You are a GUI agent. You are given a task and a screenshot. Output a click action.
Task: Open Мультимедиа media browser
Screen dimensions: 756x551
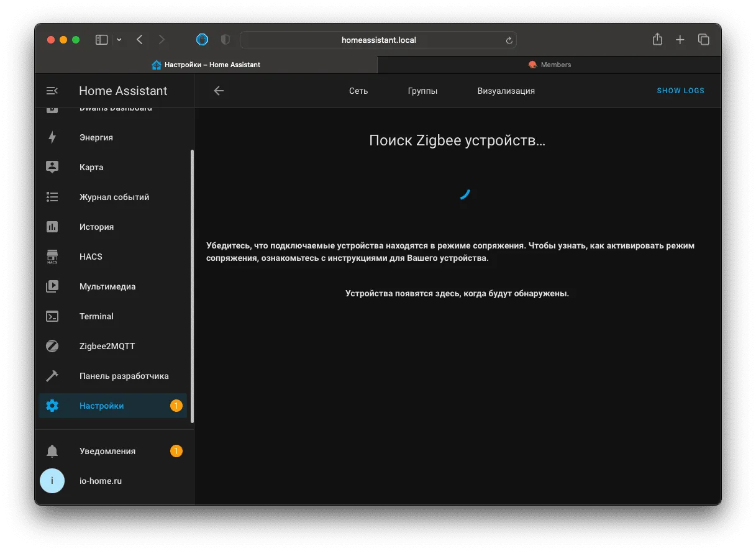point(112,286)
